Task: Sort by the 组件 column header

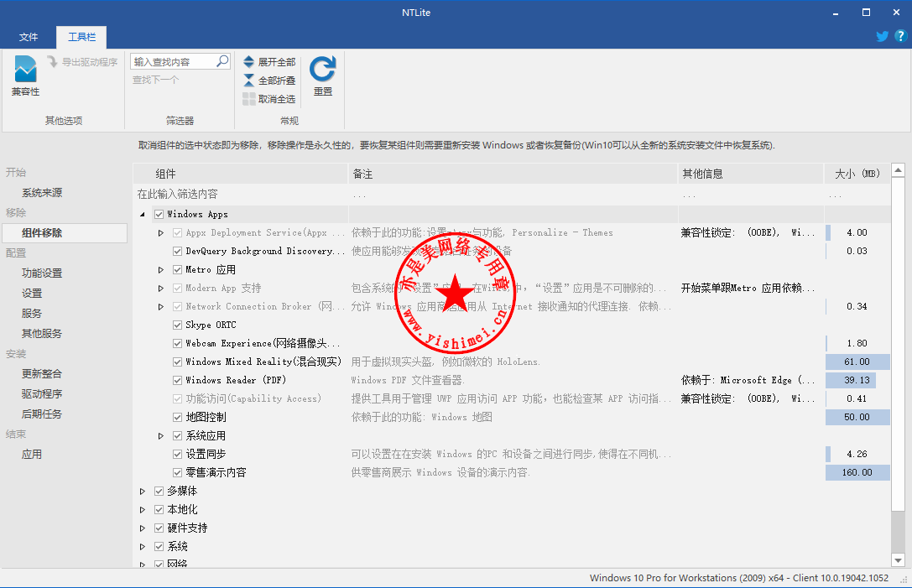Action: pos(241,174)
